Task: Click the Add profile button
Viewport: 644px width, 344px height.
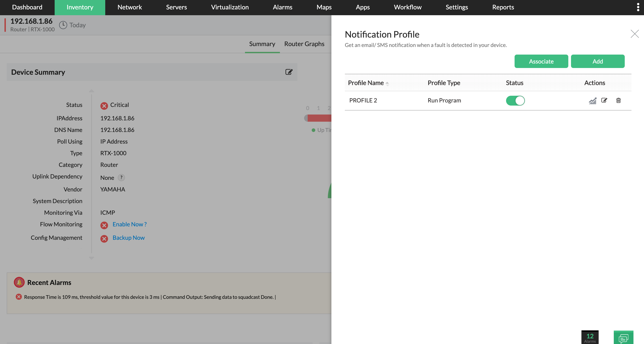Action: click(597, 62)
